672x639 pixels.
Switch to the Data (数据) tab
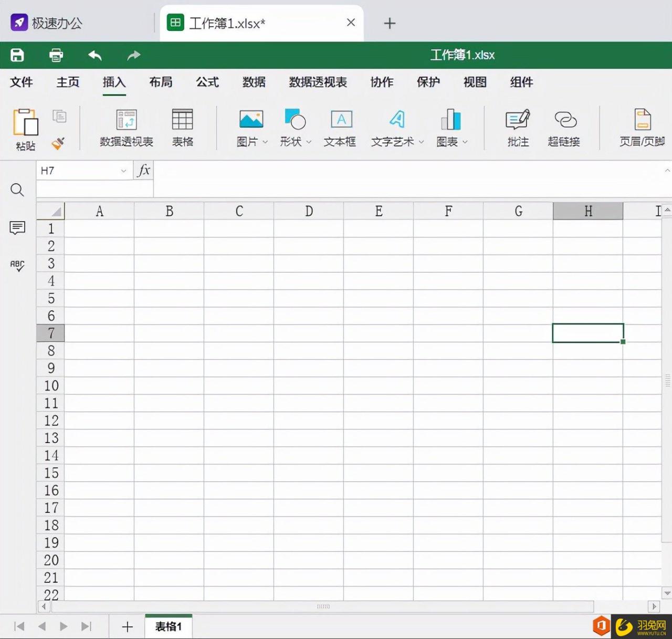254,82
